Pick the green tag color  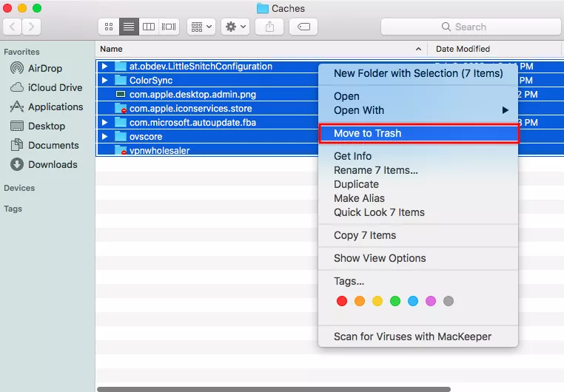(395, 301)
